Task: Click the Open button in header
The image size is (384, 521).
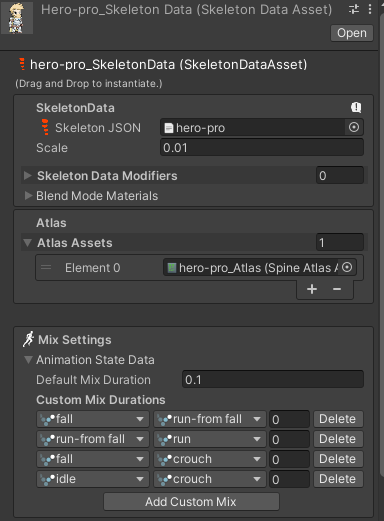Action: (352, 33)
